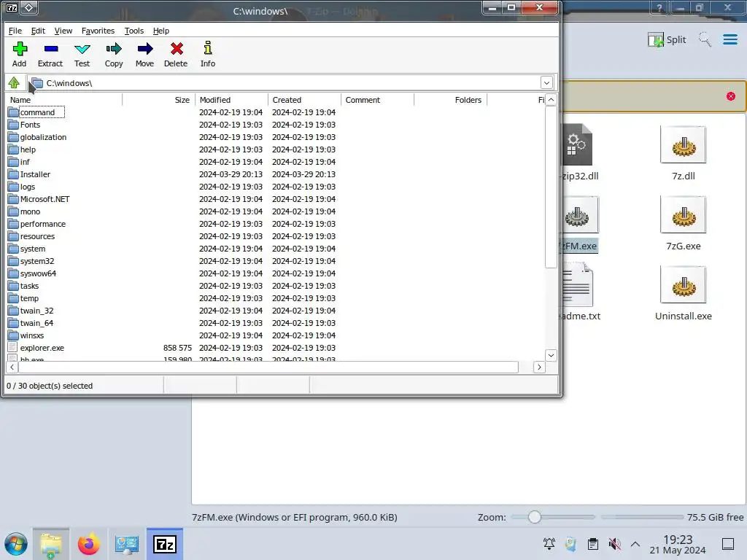The image size is (747, 560).
Task: Open the notifications bell tray icon
Action: pos(549,544)
